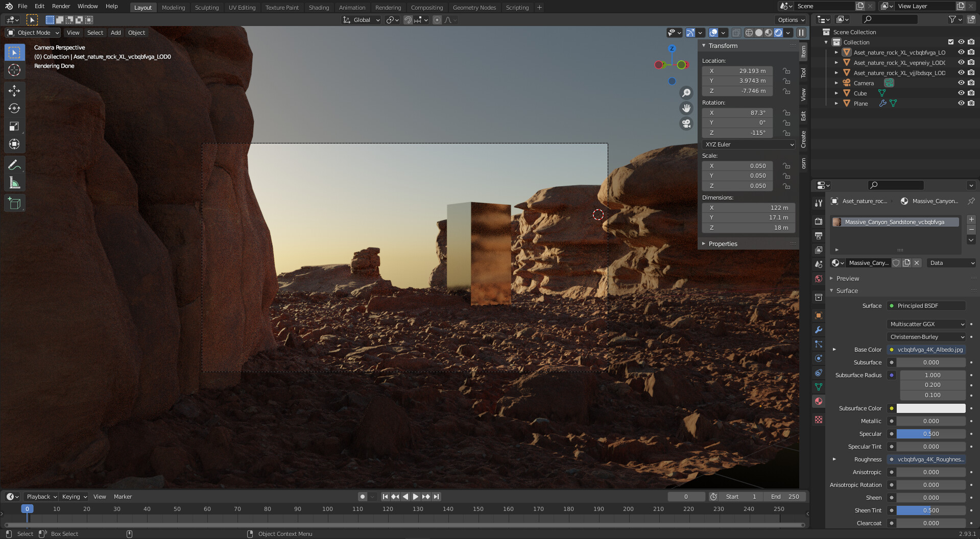Open Modifier Properties with the wrench icon
The width and height of the screenshot is (980, 539).
pos(818,330)
